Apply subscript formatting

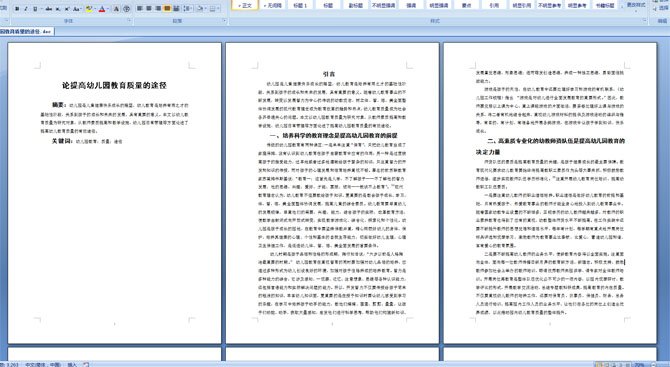point(58,9)
